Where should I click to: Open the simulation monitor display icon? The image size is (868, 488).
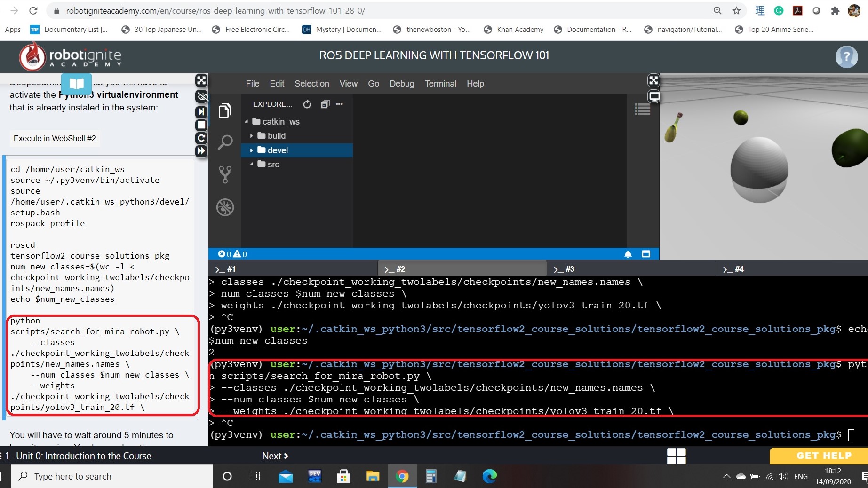coord(654,97)
